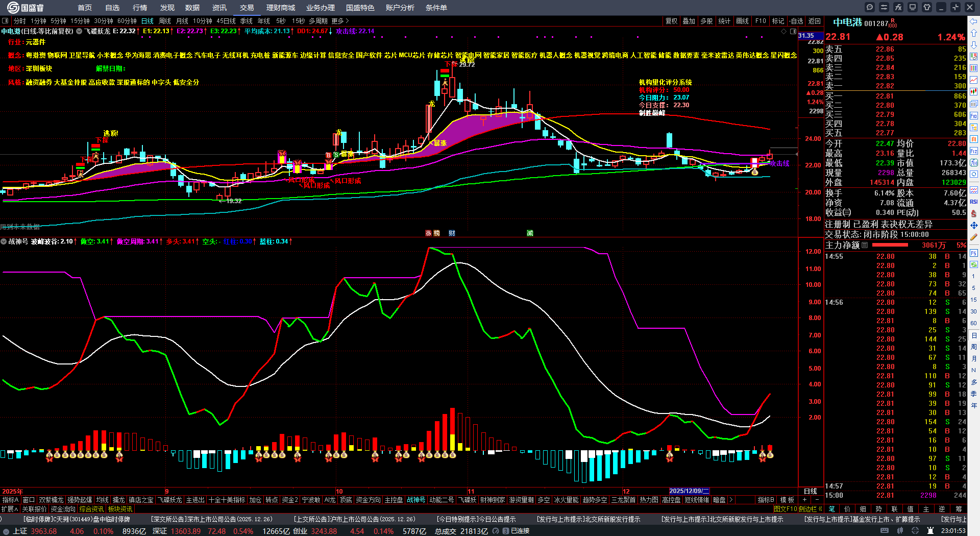Click the 财 marker on the chart axis
This screenshot has width=980, height=536.
point(452,233)
